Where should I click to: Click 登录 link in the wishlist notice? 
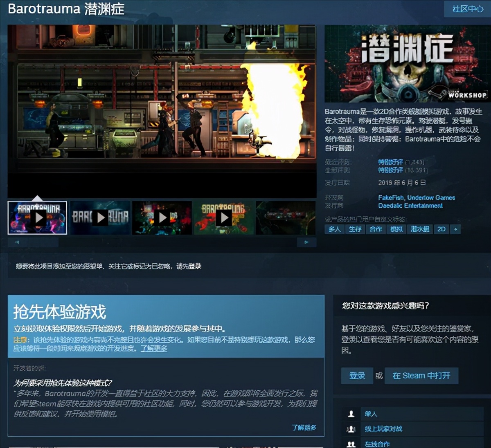[x=195, y=267]
